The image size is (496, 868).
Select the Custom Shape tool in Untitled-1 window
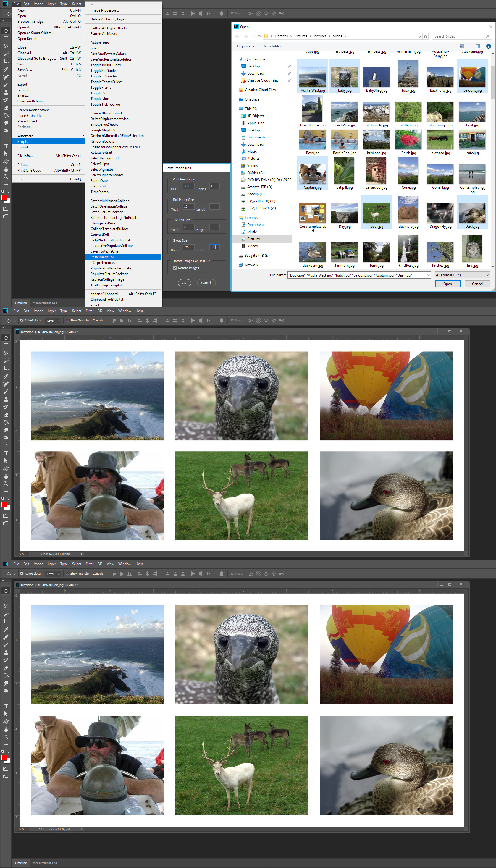(6, 468)
